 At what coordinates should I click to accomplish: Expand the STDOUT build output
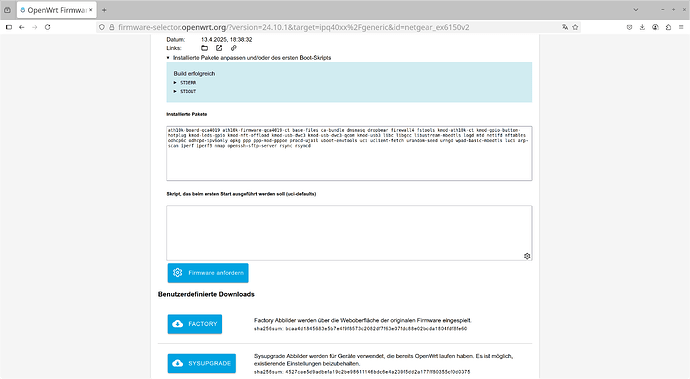(x=185, y=92)
